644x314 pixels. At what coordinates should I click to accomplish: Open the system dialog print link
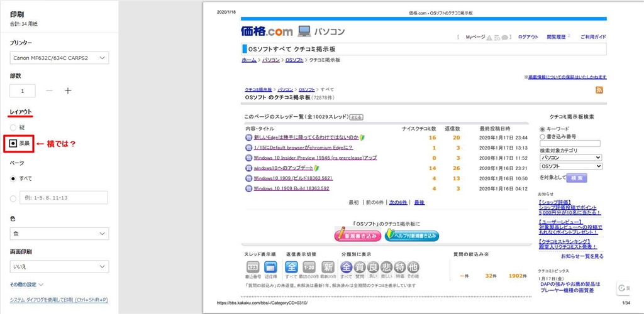click(58, 300)
